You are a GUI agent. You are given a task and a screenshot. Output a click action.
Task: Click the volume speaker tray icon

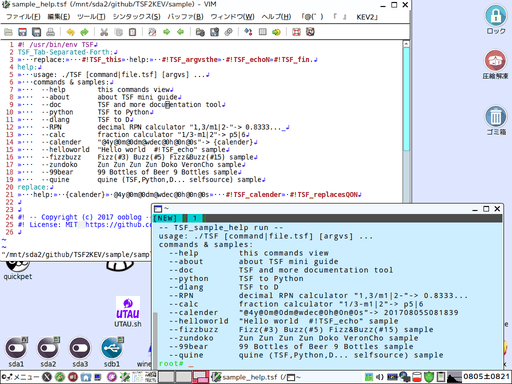point(379,377)
